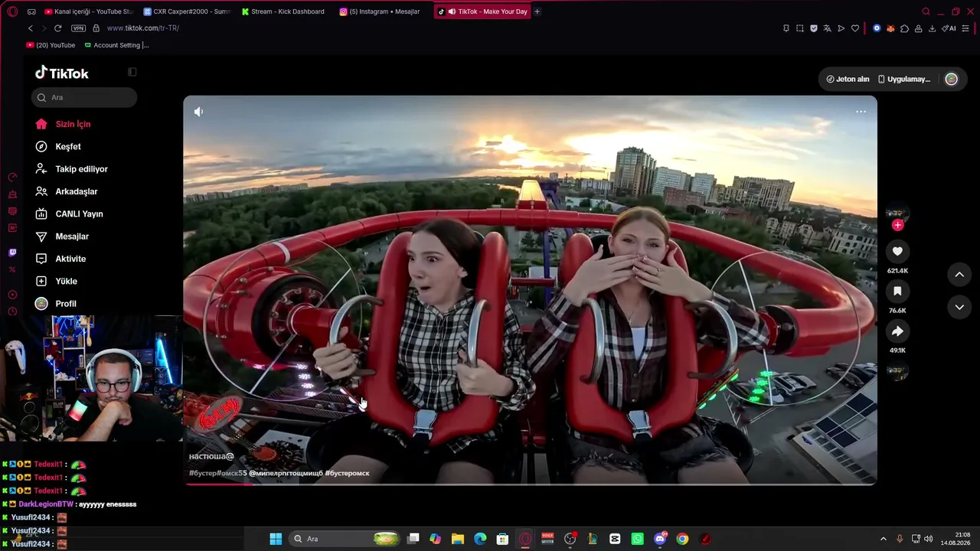The width and height of the screenshot is (980, 551).
Task: Click the Jeton alın button
Action: point(848,79)
